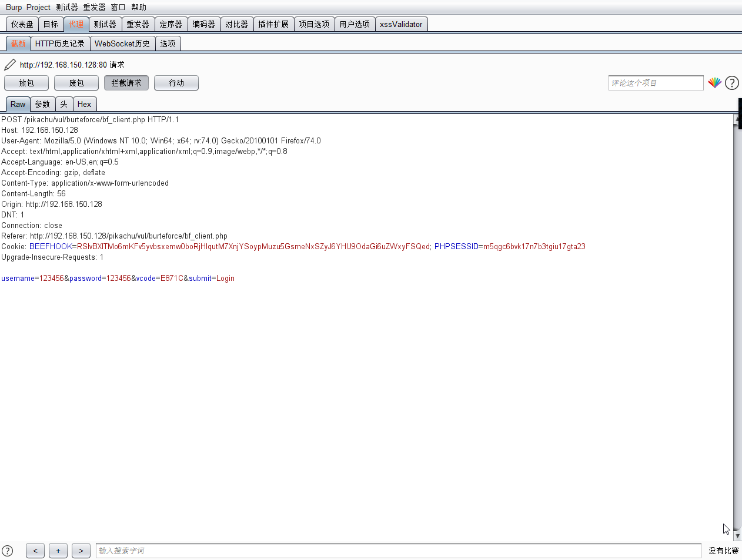Click the Origin header line
742x560 pixels.
[x=52, y=204]
